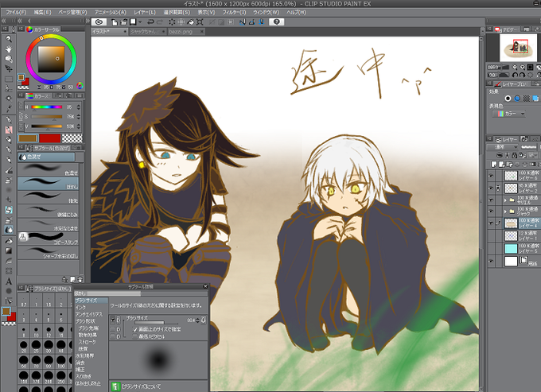Click the New raster layer icon
The image size is (541, 392).
click(494, 164)
